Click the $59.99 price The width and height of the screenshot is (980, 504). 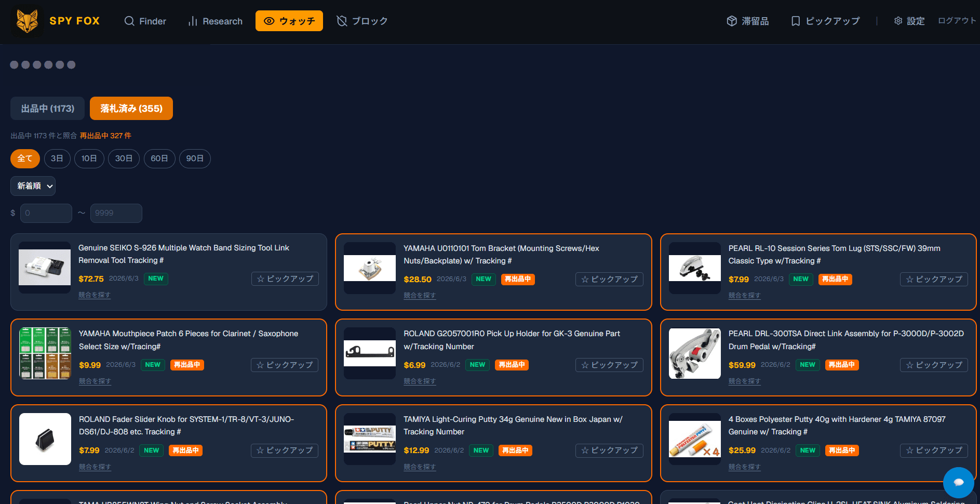742,365
